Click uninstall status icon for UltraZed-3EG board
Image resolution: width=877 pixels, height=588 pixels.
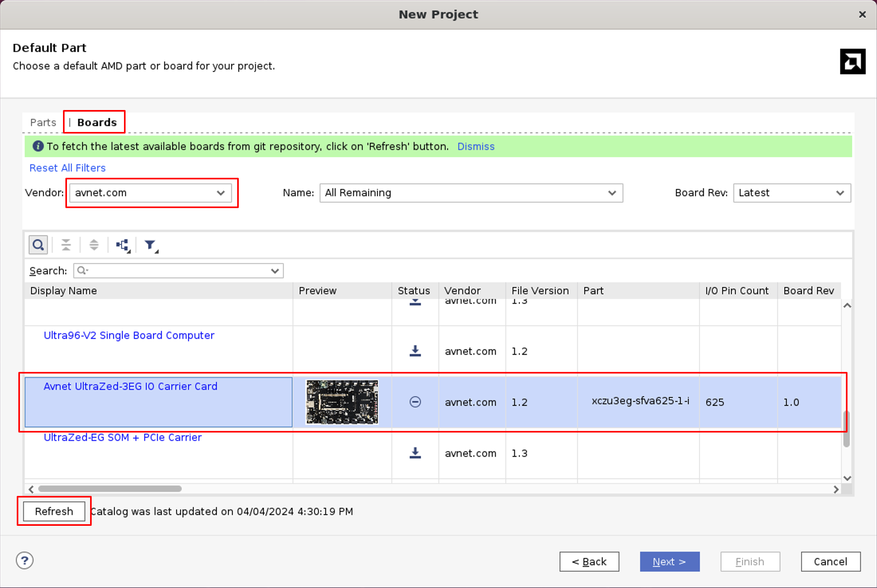tap(415, 402)
